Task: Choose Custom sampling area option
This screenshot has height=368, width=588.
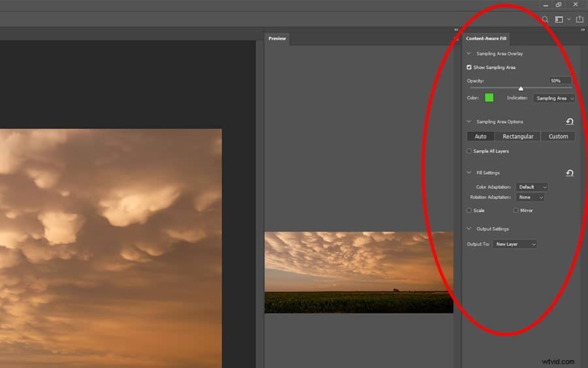Action: click(x=559, y=136)
